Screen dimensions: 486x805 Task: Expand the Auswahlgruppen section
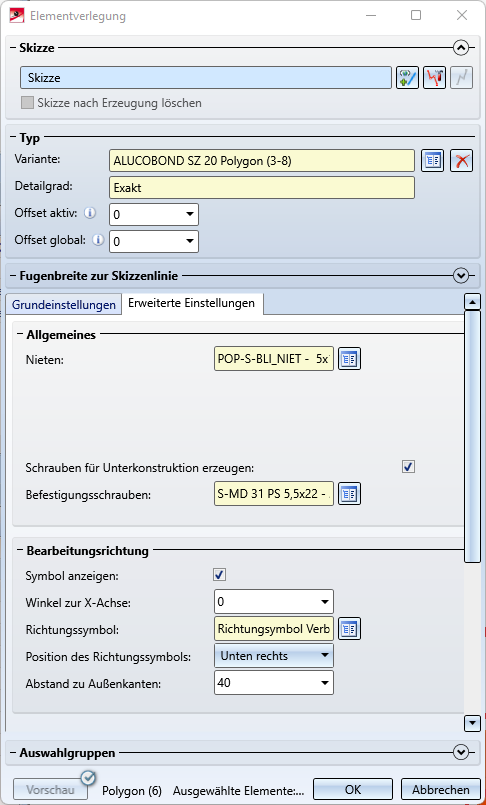point(461,752)
